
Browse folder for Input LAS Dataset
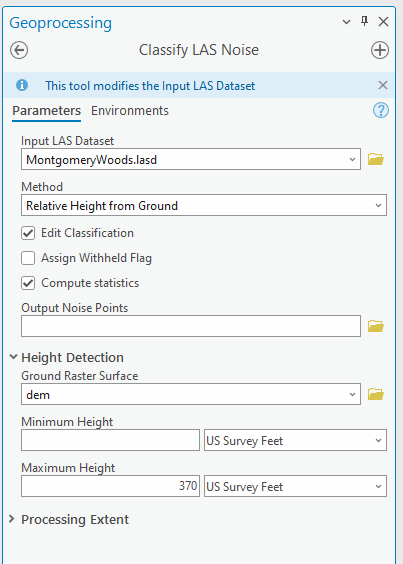(376, 159)
